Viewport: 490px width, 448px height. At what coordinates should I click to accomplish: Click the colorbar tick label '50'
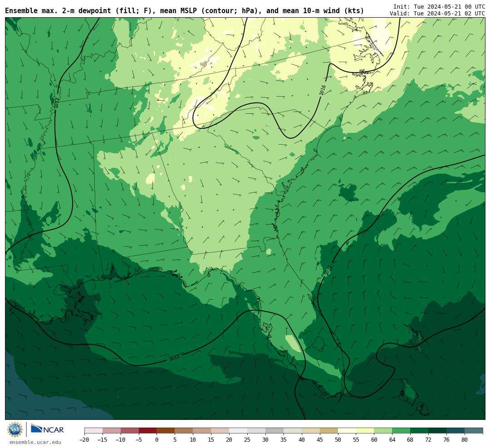pyautogui.click(x=338, y=440)
